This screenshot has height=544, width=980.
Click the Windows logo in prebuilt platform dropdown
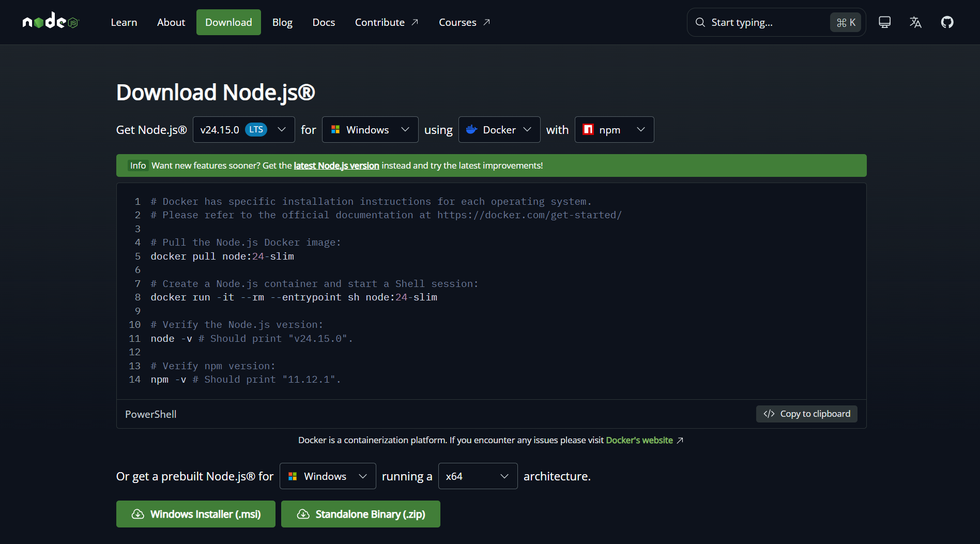293,476
